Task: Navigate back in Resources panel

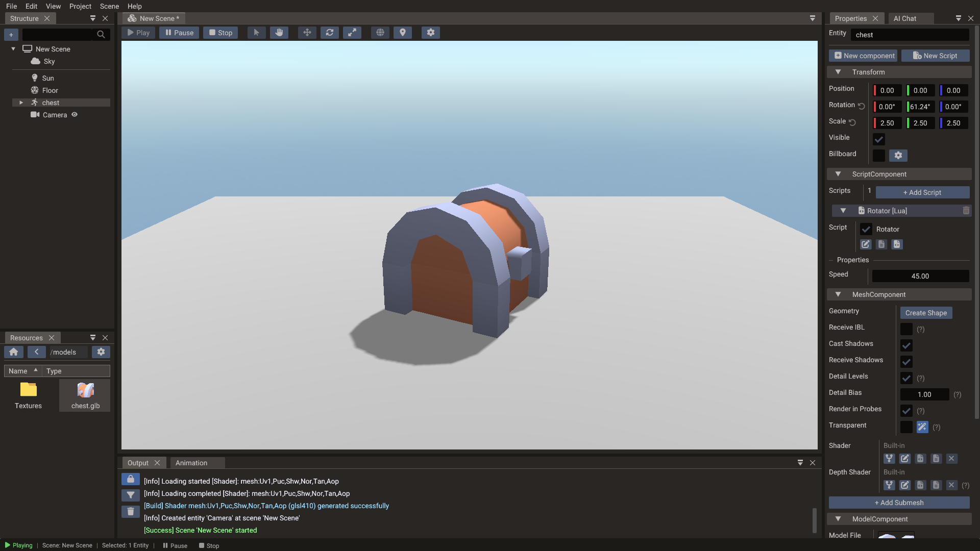Action: click(x=37, y=352)
